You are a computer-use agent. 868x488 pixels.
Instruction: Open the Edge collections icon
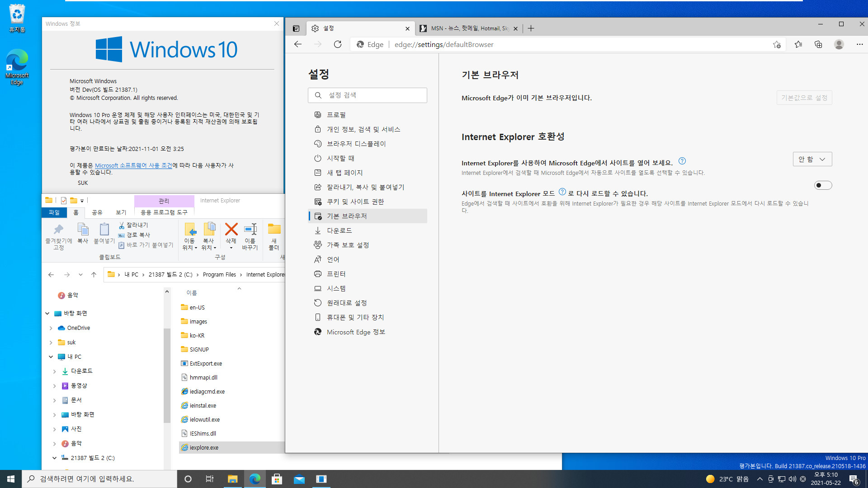818,44
